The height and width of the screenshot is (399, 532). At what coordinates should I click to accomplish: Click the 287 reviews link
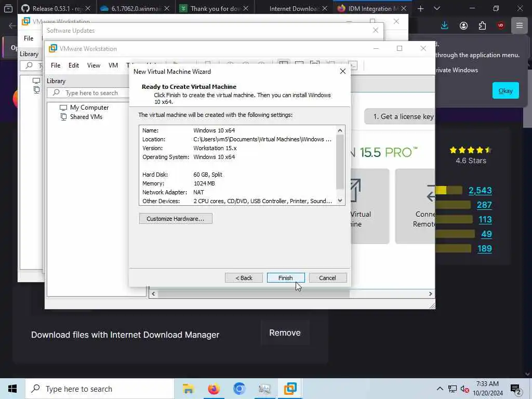click(x=484, y=205)
